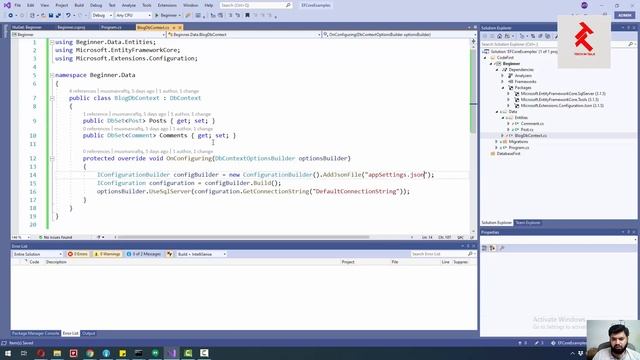Open the Beginner project scope dropdown
This screenshot has height=360, width=640.
point(88,35)
